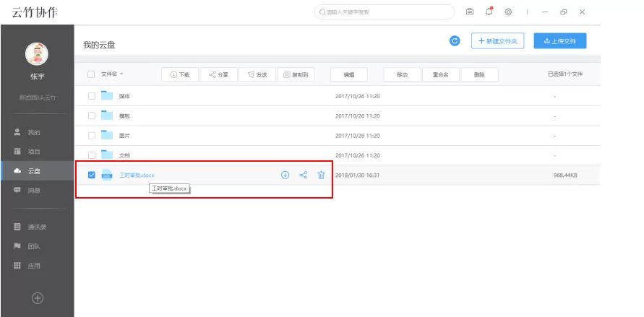Open the 文档 folder name
This screenshot has height=317, width=644.
[124, 155]
